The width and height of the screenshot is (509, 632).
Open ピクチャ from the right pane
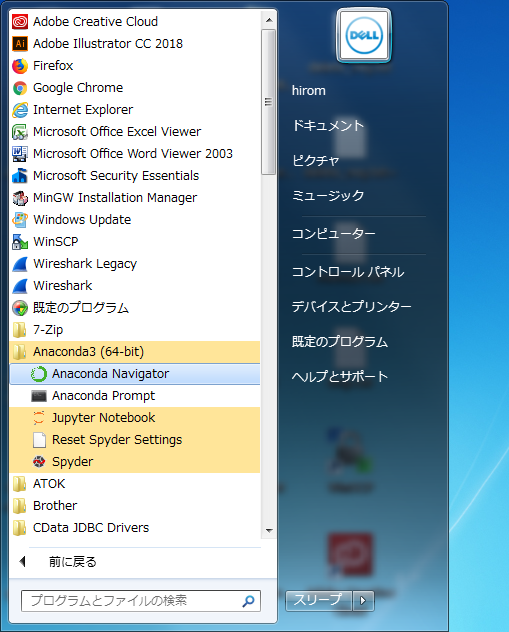(316, 161)
